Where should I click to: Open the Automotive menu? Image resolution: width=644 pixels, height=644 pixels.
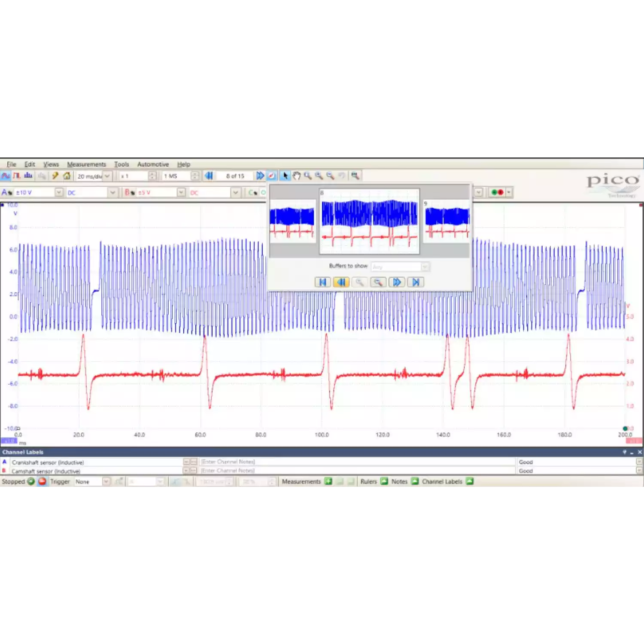pyautogui.click(x=153, y=164)
